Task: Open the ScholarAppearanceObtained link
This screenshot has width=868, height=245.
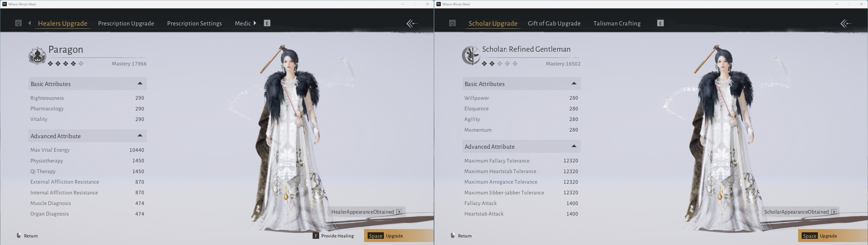Action: coord(801,212)
